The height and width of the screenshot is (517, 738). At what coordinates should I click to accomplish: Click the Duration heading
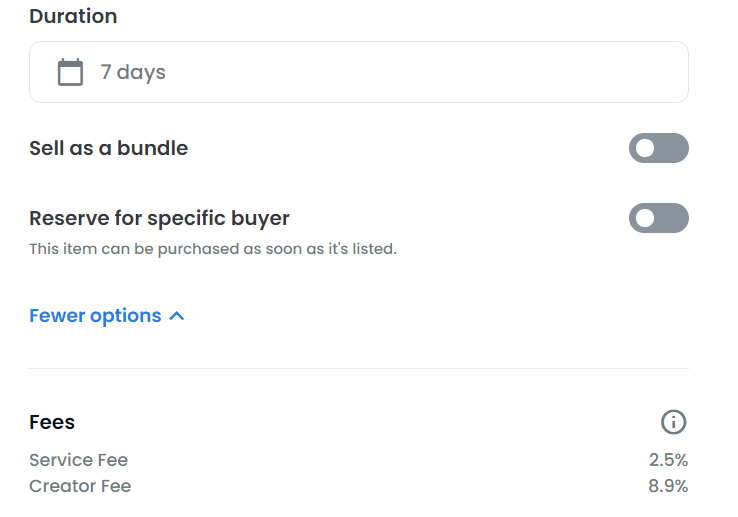[73, 16]
